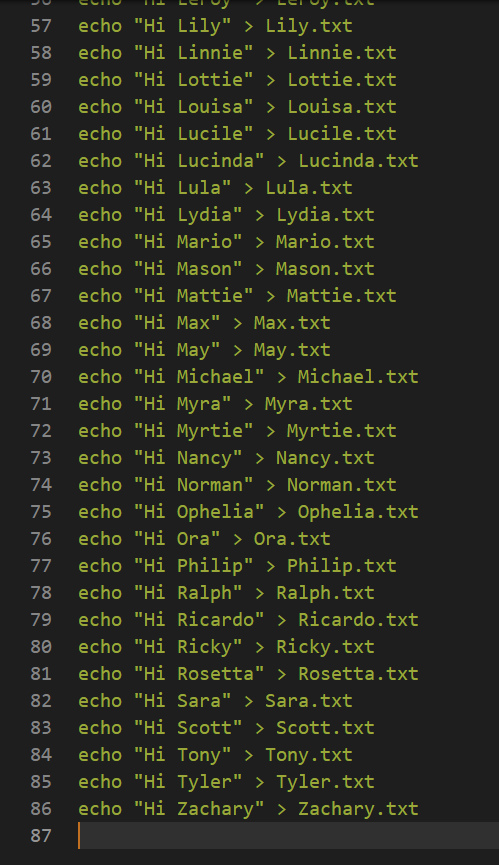Click the Ora.txt filename

coord(292,539)
